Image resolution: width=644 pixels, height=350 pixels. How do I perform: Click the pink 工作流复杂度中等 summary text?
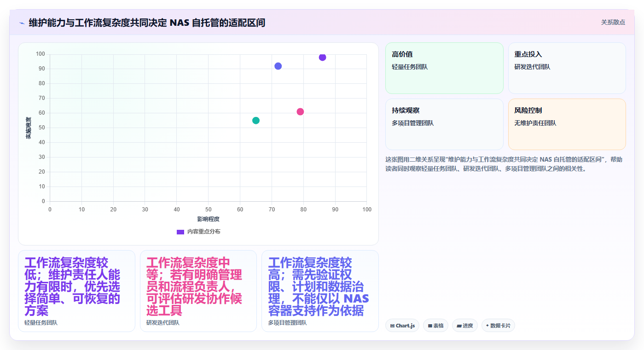click(194, 286)
